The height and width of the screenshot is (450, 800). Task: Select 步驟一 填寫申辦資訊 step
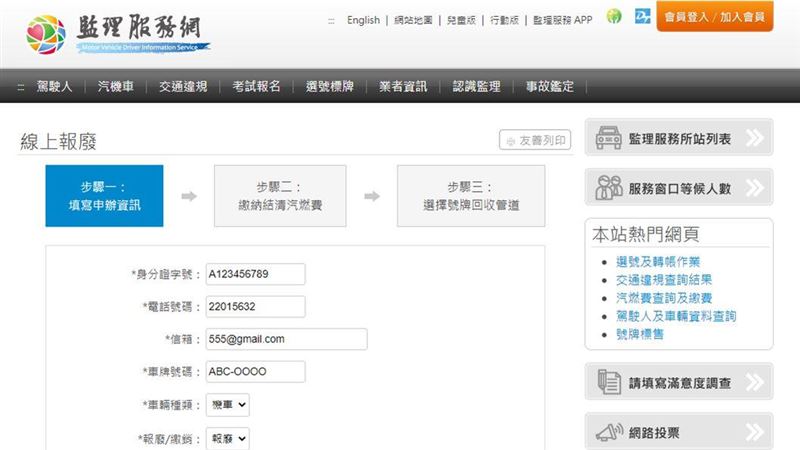tap(104, 195)
